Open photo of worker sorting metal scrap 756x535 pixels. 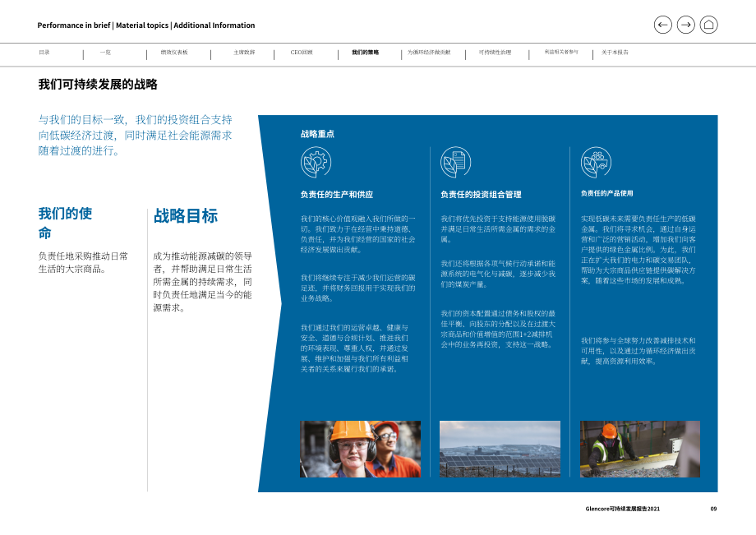pos(640,450)
